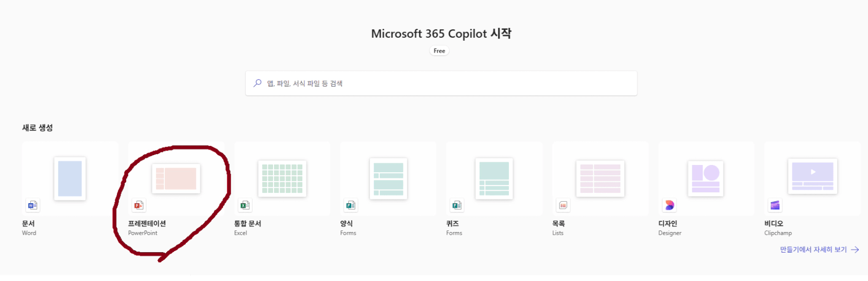Click the Clipchamp app icon
The image size is (868, 281).
pyautogui.click(x=775, y=205)
